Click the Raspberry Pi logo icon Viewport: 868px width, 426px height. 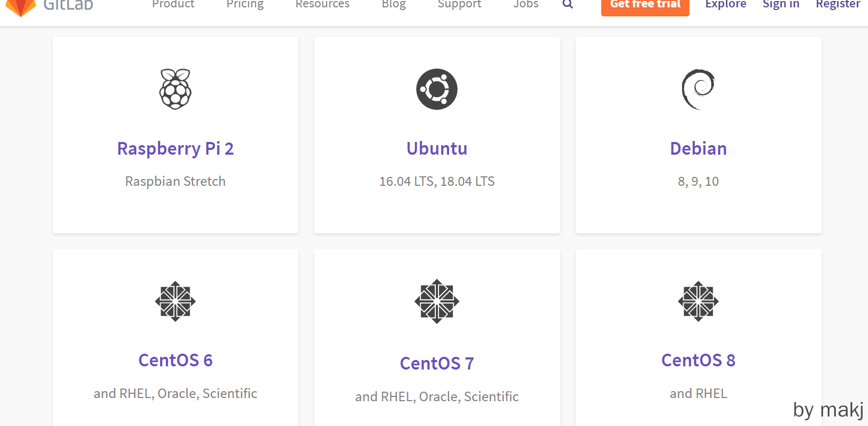(x=175, y=89)
